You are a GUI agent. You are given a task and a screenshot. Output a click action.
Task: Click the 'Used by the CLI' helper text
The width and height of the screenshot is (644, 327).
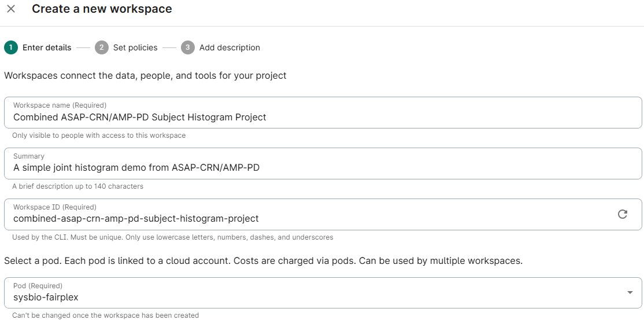(172, 237)
